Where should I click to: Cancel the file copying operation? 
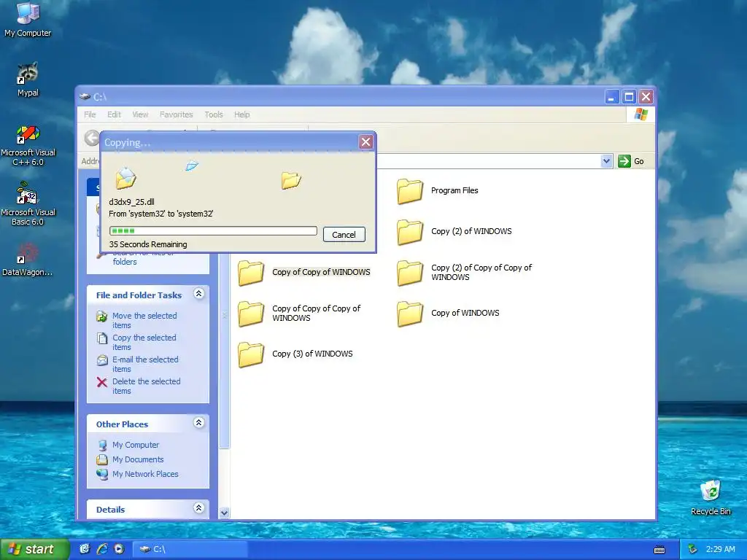click(x=344, y=234)
